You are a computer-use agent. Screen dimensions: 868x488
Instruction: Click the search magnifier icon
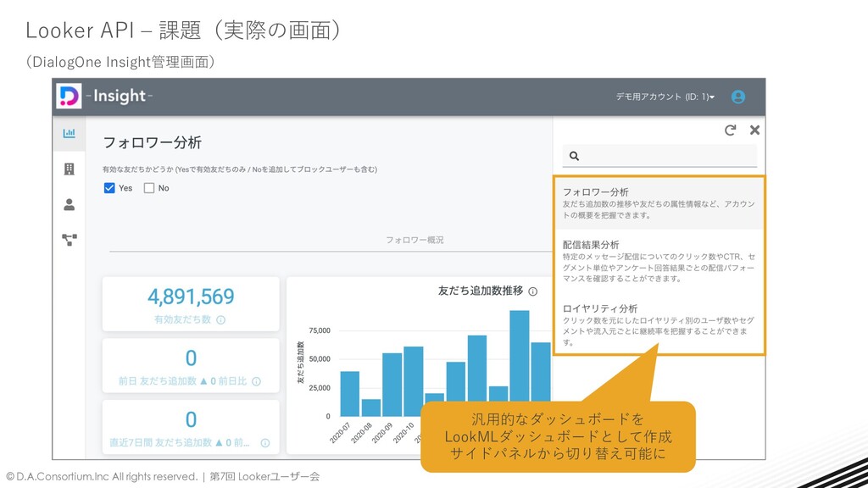coord(574,156)
